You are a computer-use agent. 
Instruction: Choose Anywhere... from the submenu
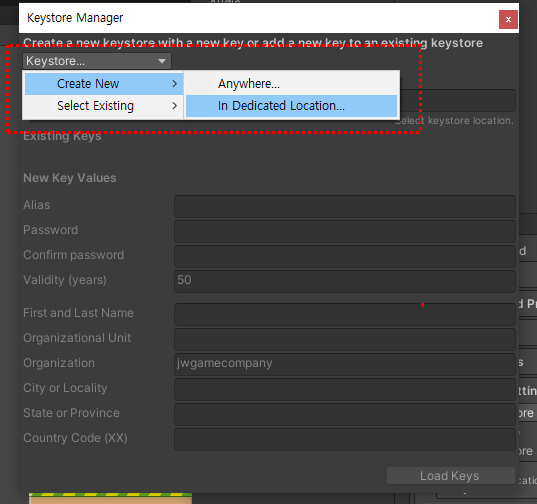point(291,84)
